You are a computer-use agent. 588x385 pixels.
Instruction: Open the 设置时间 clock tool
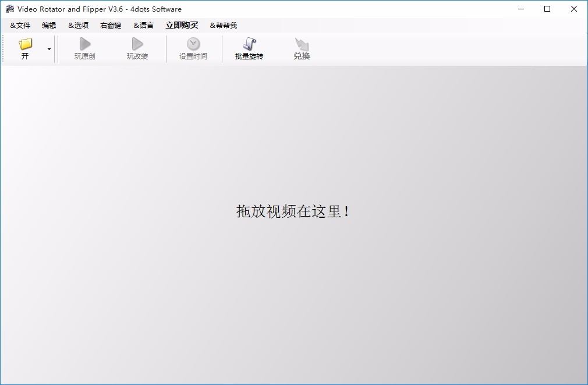click(193, 49)
